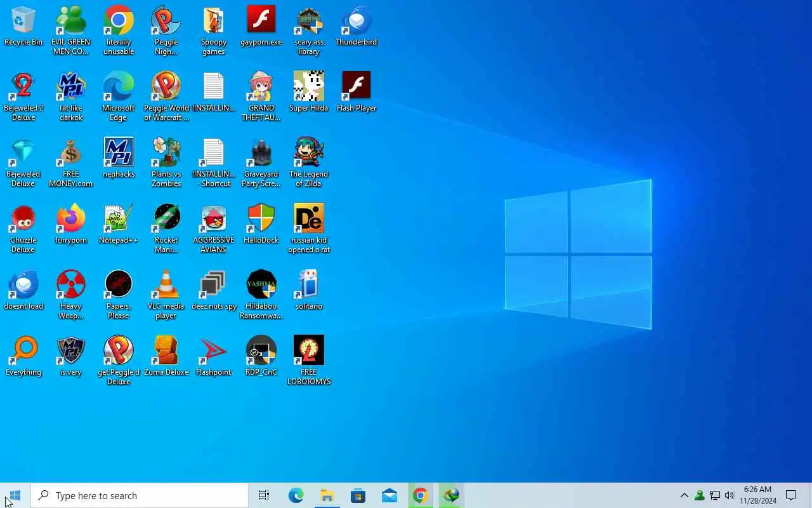Select the 'get Peggle'd Deluxe' icon
812x508 pixels.
(x=119, y=361)
